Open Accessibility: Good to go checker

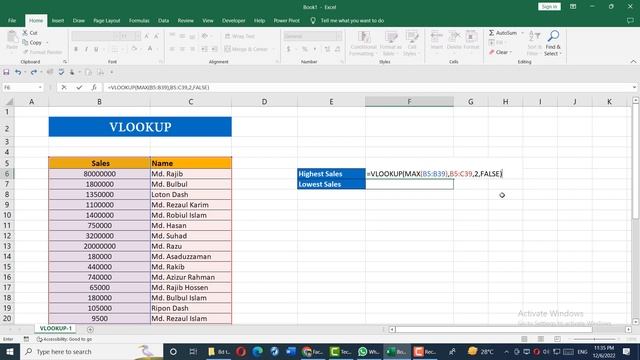click(x=64, y=339)
